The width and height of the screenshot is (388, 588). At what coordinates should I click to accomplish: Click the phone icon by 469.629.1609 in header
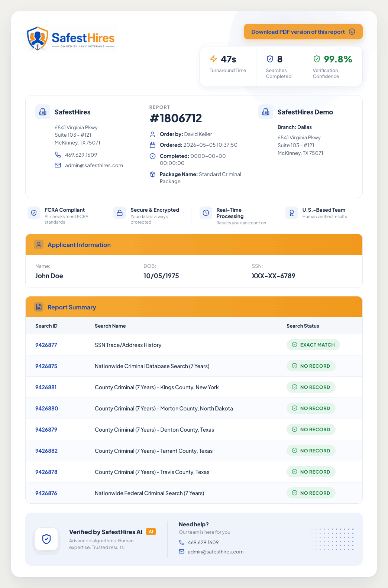point(58,155)
